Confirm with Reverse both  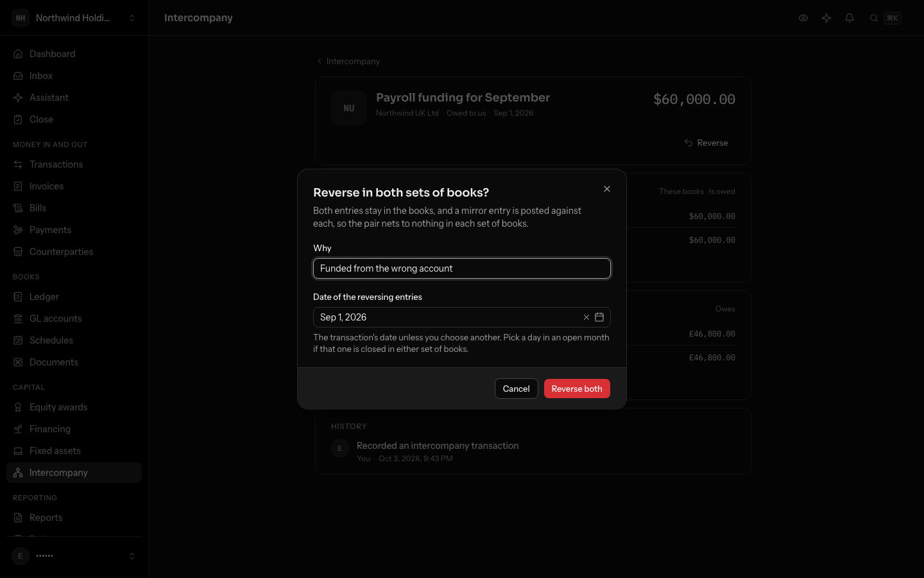[x=577, y=389]
